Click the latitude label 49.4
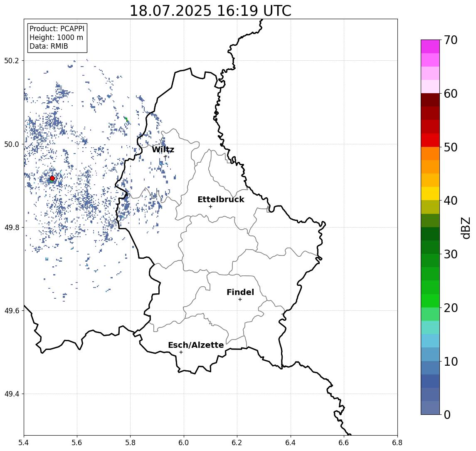 12,394
